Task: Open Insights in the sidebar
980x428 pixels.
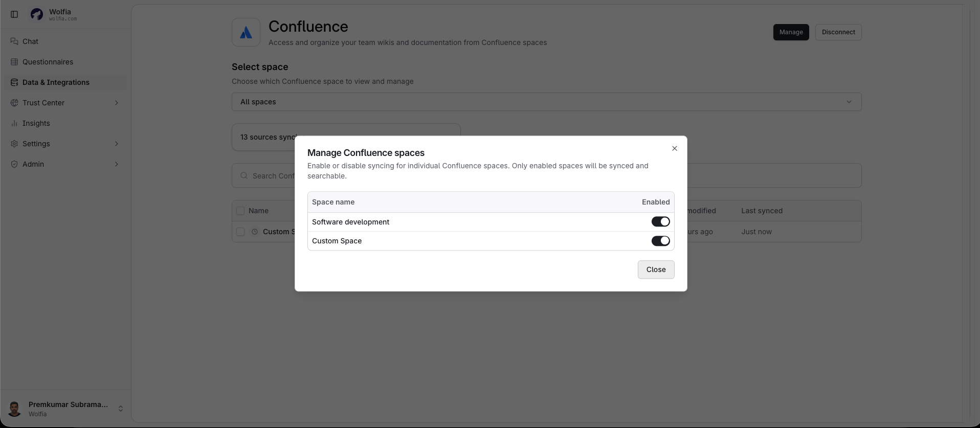Action: tap(65, 123)
